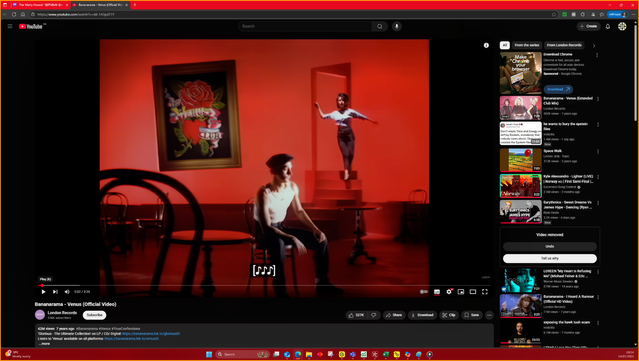Viewport: 639px width, 361px height.
Task: Open options for Kyle Alessandro Lighter video
Action: (598, 177)
